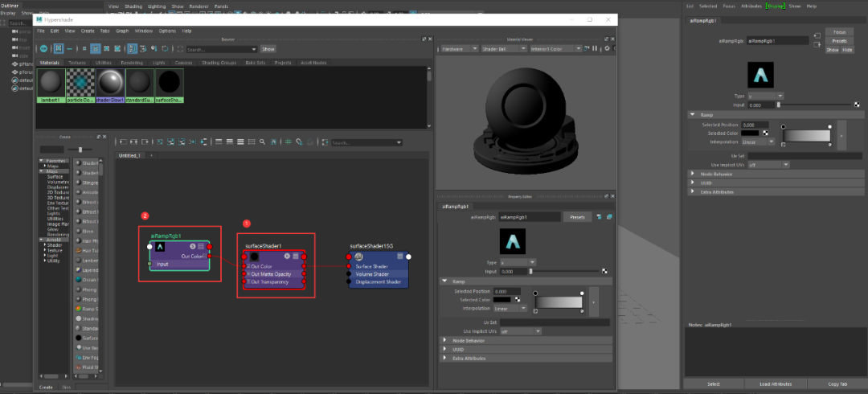Click the surfaceShader1SG node icon
The image size is (868, 394).
coord(358,256)
